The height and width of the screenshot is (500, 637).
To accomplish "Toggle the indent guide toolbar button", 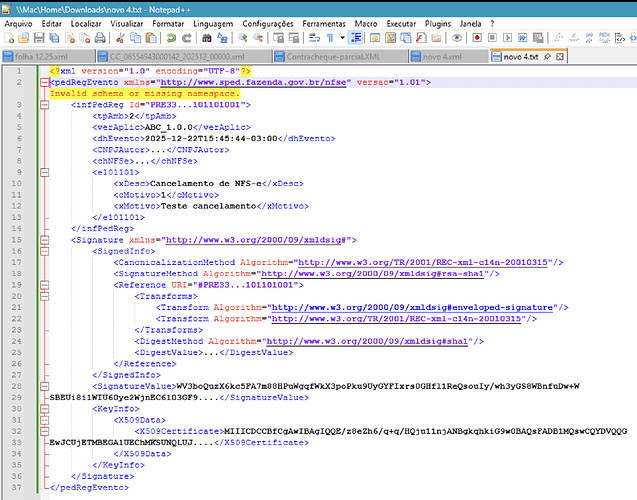I will (356, 37).
